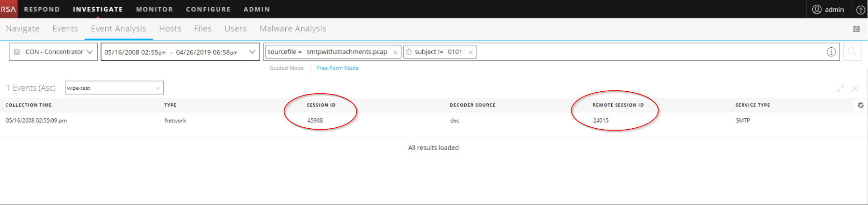Switch to the Malware Analysis tab
The width and height of the screenshot is (868, 205).
[293, 29]
